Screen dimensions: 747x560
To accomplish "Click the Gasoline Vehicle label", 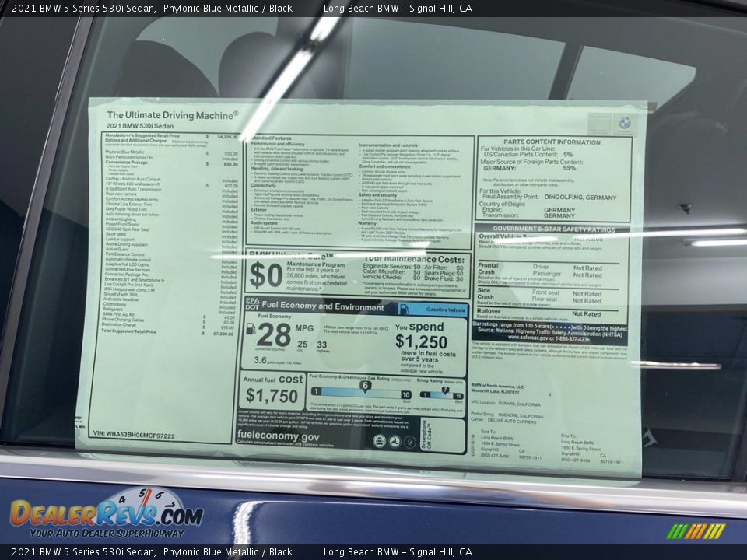I will click(x=445, y=310).
